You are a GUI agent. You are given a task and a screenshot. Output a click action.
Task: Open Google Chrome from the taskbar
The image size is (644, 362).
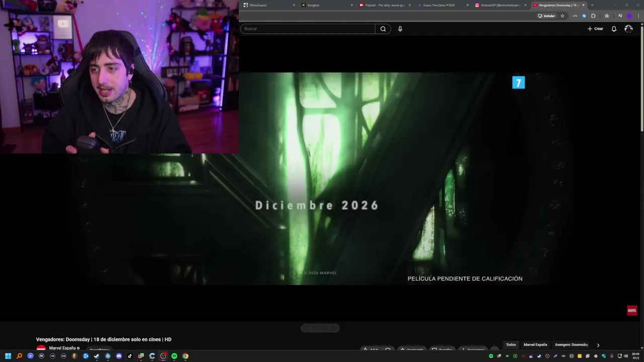(x=185, y=356)
